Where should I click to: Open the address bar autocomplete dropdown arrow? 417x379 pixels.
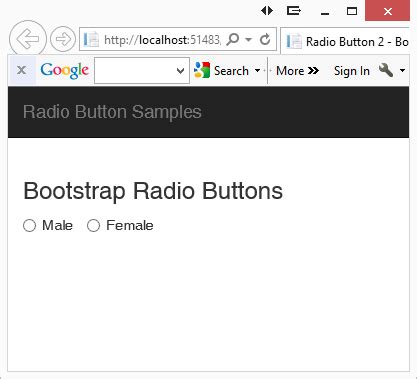(249, 39)
